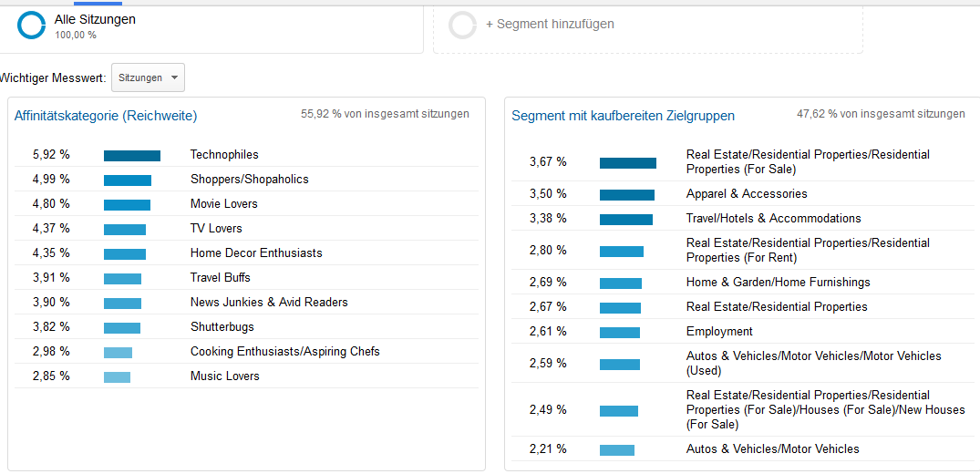Image resolution: width=980 pixels, height=474 pixels.
Task: Click the Alle Sitzungen blue ring icon
Action: [31, 25]
